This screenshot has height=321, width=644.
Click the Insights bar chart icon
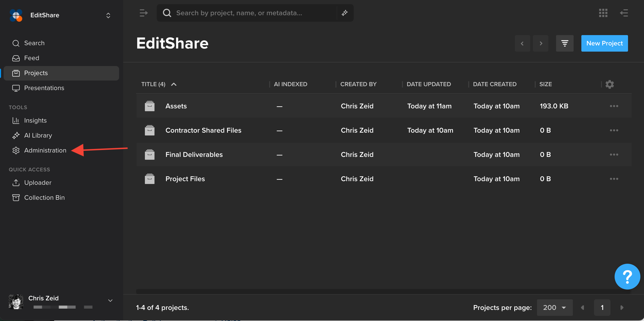(x=16, y=121)
